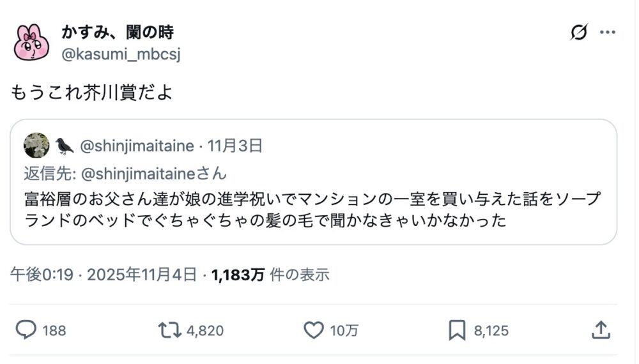The height and width of the screenshot is (364, 639).
Task: Bookmark this tweet using the bookmark icon
Action: [x=457, y=330]
